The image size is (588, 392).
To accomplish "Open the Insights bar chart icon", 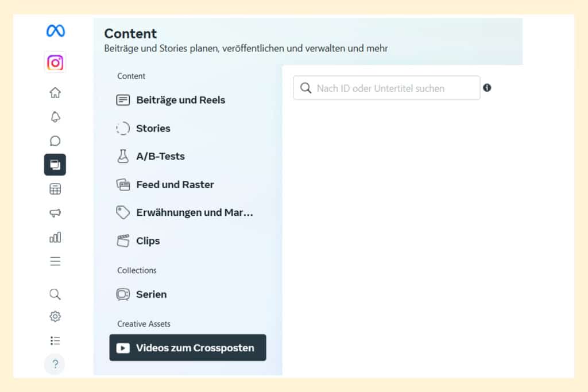I will pos(55,236).
